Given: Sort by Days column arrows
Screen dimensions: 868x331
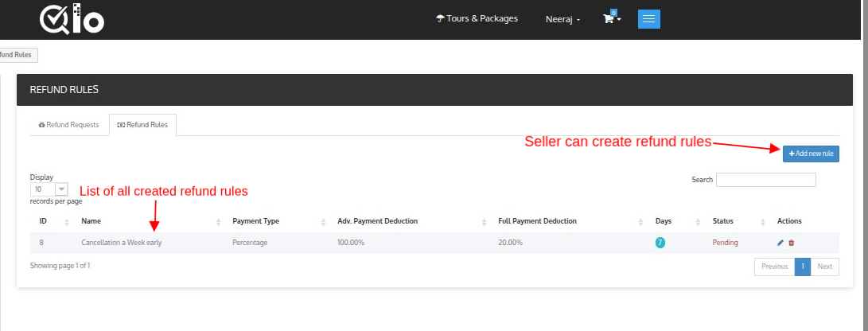Looking at the screenshot, I should [698, 221].
